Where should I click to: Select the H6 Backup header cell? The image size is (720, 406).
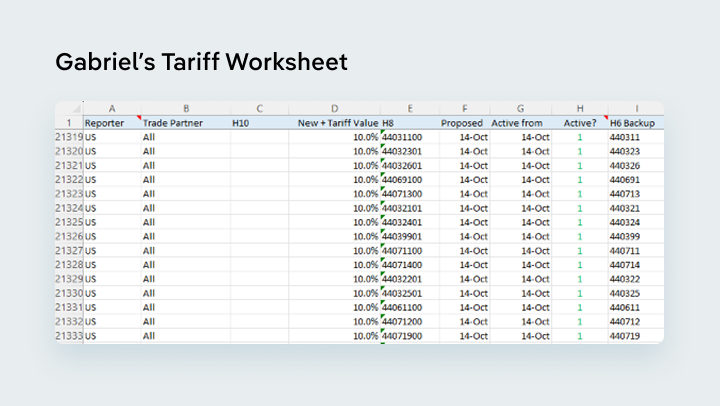click(x=634, y=123)
